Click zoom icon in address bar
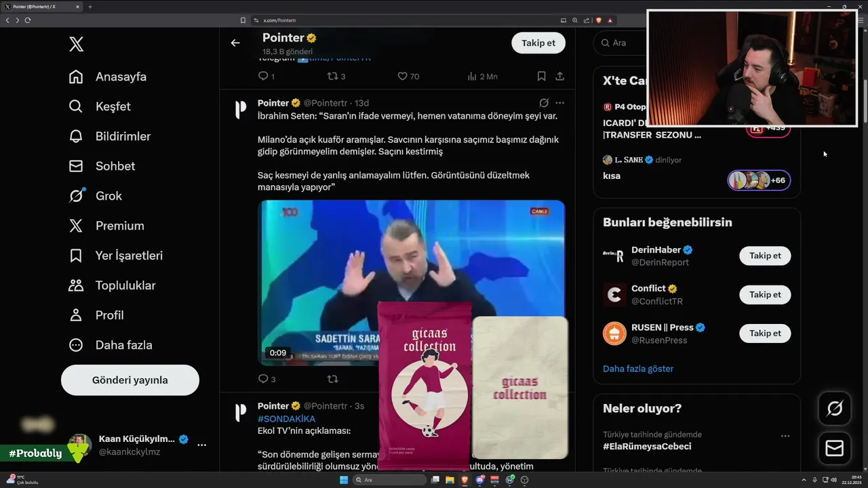The width and height of the screenshot is (868, 488). [575, 20]
